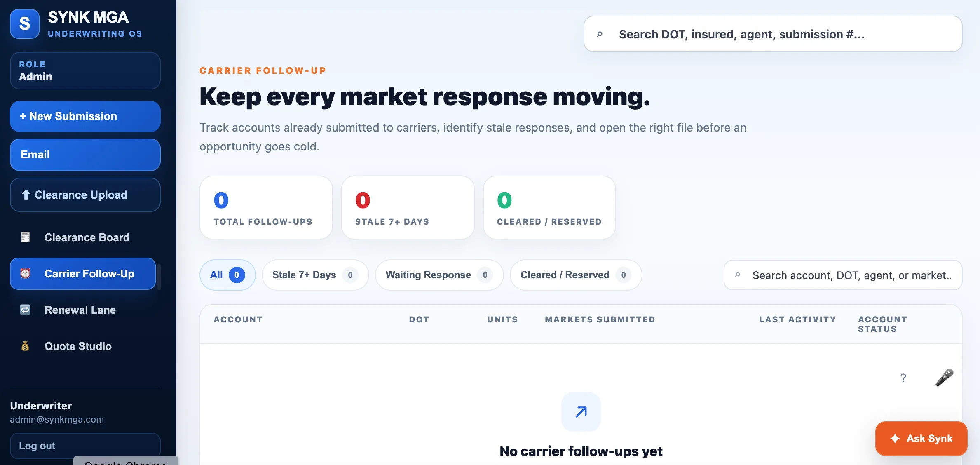
Task: Open the Clearance Board page
Action: tap(83, 237)
